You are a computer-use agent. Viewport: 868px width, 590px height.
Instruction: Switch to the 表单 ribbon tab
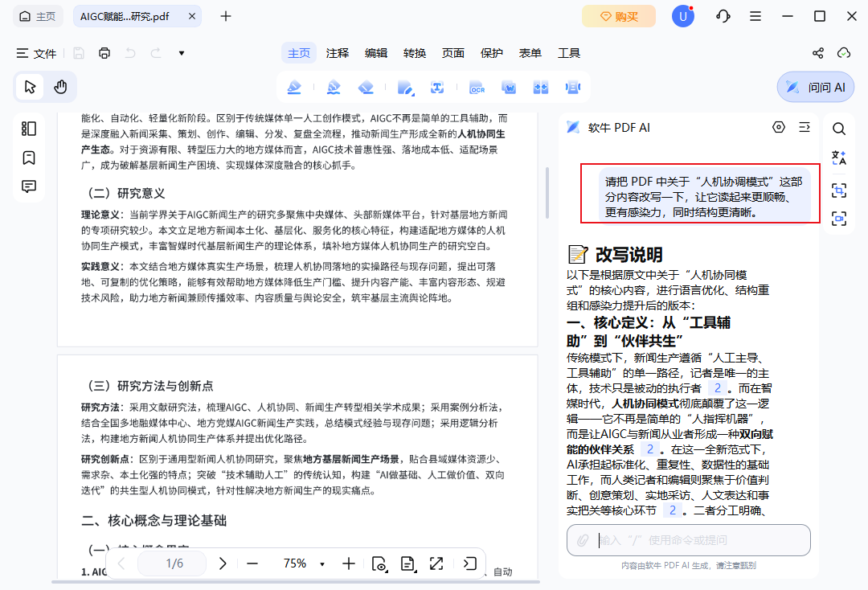coord(530,53)
